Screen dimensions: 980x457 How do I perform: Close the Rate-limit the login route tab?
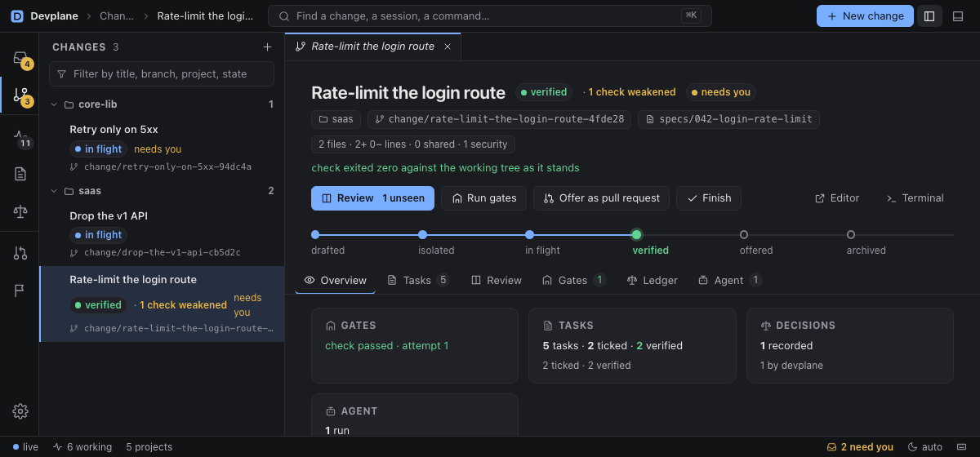tap(447, 47)
